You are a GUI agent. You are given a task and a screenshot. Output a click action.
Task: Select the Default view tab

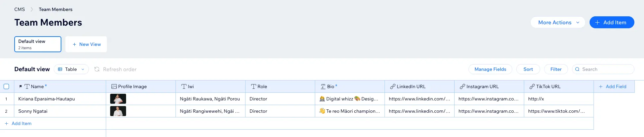click(x=38, y=44)
